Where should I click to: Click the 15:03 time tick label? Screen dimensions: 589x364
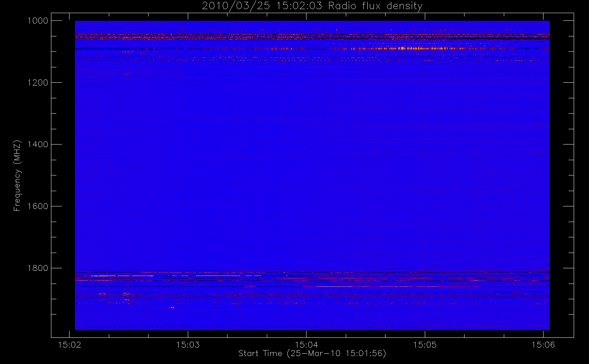188,345
